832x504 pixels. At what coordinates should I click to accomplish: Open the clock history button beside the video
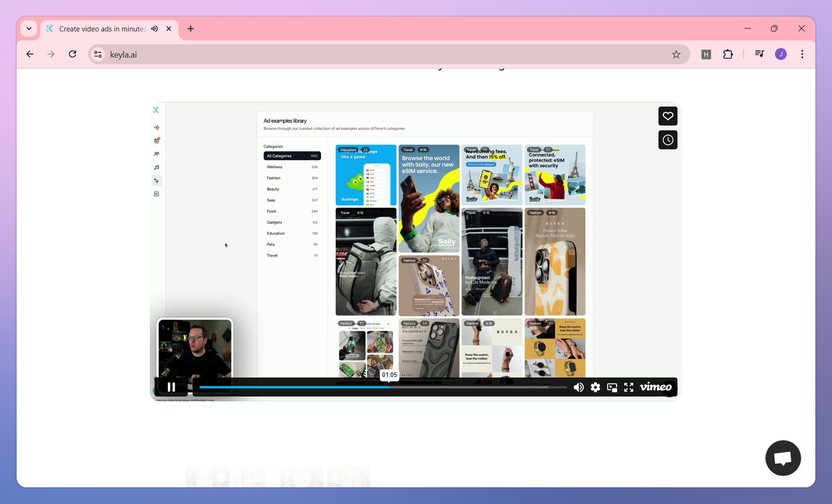click(667, 139)
